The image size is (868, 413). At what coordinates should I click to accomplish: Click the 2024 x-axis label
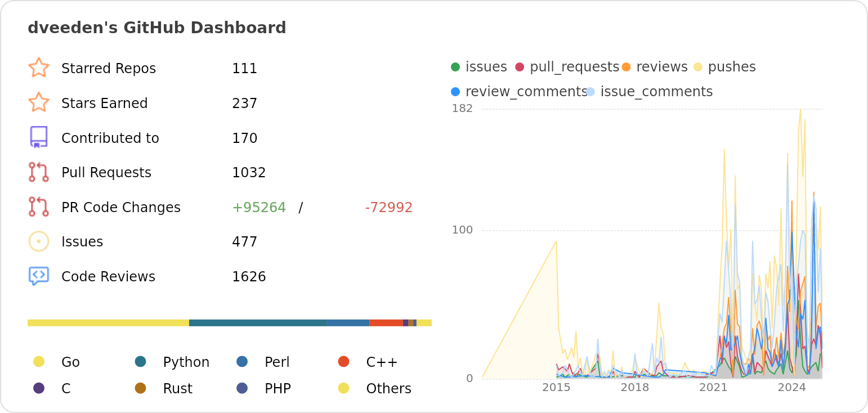[x=792, y=388]
